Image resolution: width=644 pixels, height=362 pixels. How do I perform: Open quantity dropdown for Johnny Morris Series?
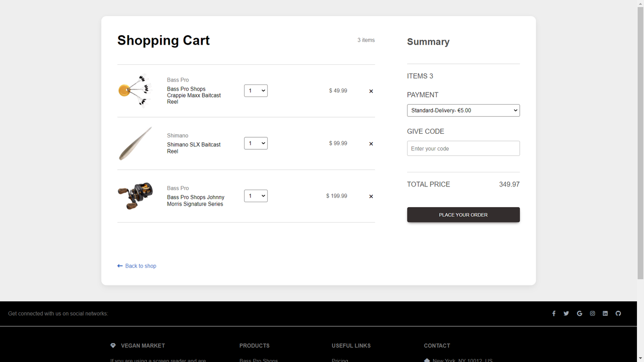click(x=256, y=196)
